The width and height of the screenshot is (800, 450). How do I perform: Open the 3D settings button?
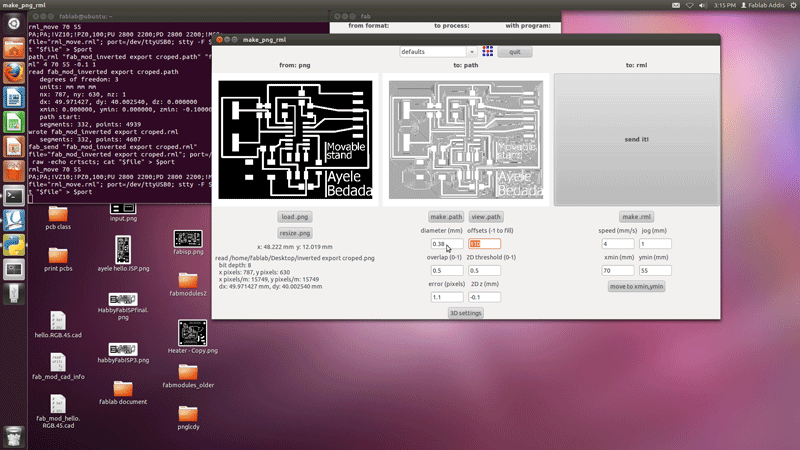coord(465,313)
